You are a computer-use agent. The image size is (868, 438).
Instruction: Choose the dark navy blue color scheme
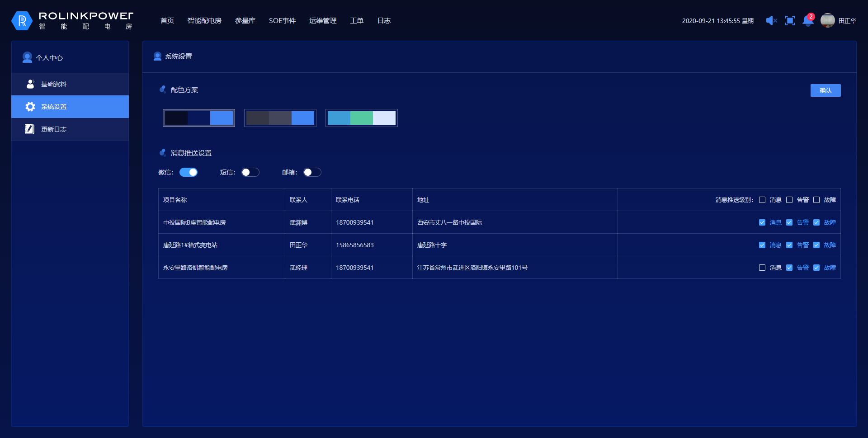(x=199, y=118)
